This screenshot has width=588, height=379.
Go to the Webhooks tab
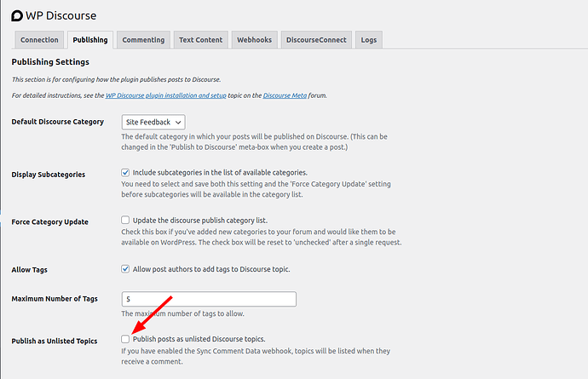pyautogui.click(x=254, y=40)
